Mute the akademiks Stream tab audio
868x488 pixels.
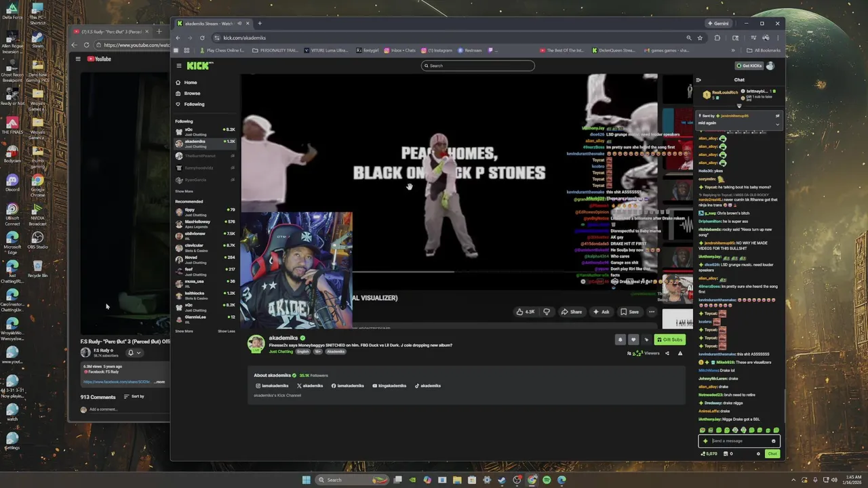[x=239, y=24]
